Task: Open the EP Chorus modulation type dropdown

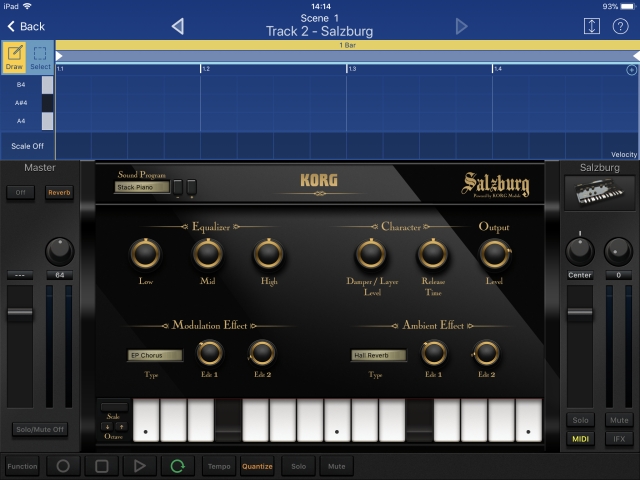Action: tap(155, 355)
